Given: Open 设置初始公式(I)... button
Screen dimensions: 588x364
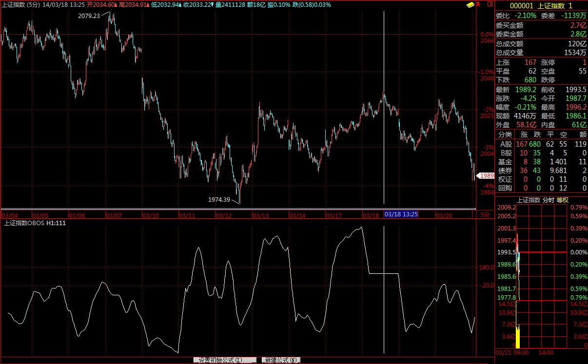Looking at the screenshot, I should tap(224, 360).
